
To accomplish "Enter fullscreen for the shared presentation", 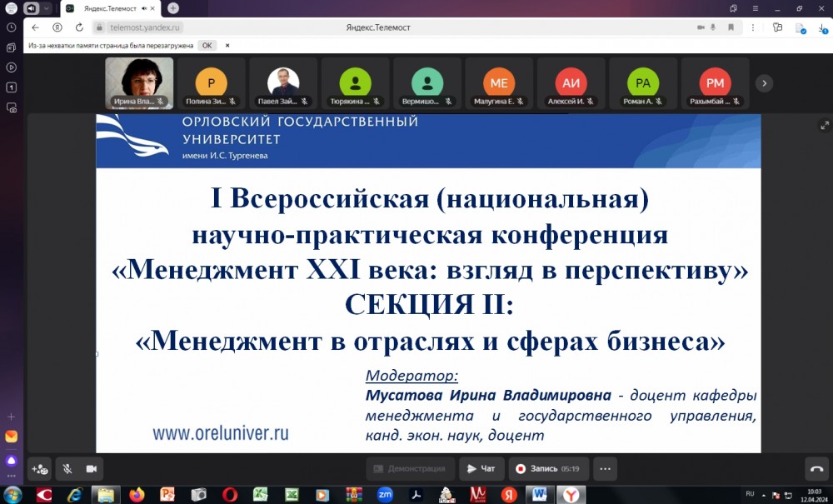I will click(x=825, y=126).
